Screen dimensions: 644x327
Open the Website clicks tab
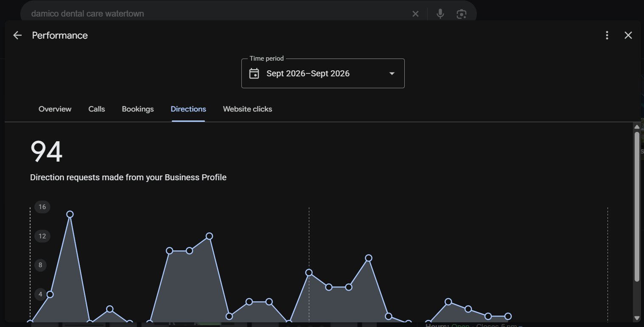(x=248, y=109)
